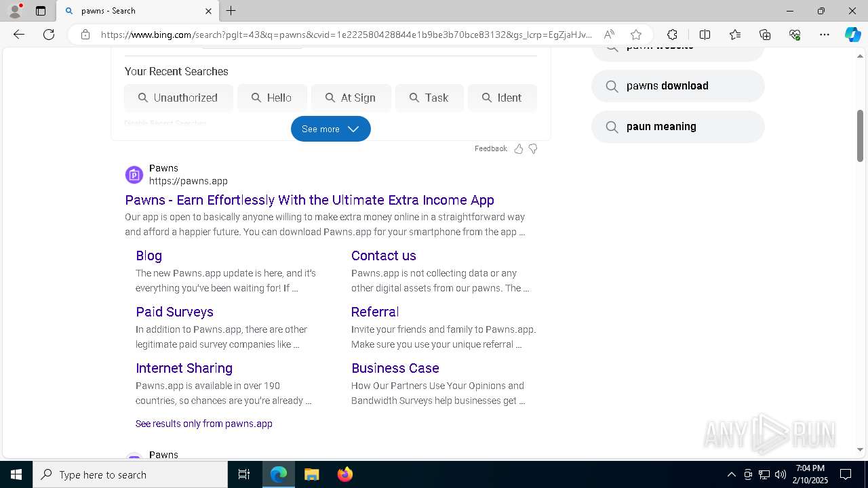Expand recent searches with See more
868x488 pixels.
[331, 129]
